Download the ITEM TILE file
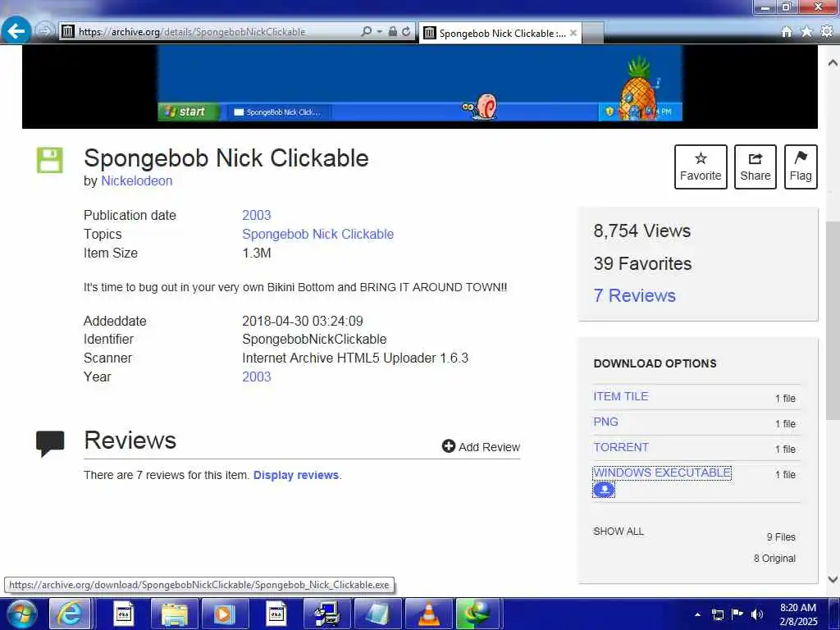 [x=621, y=396]
